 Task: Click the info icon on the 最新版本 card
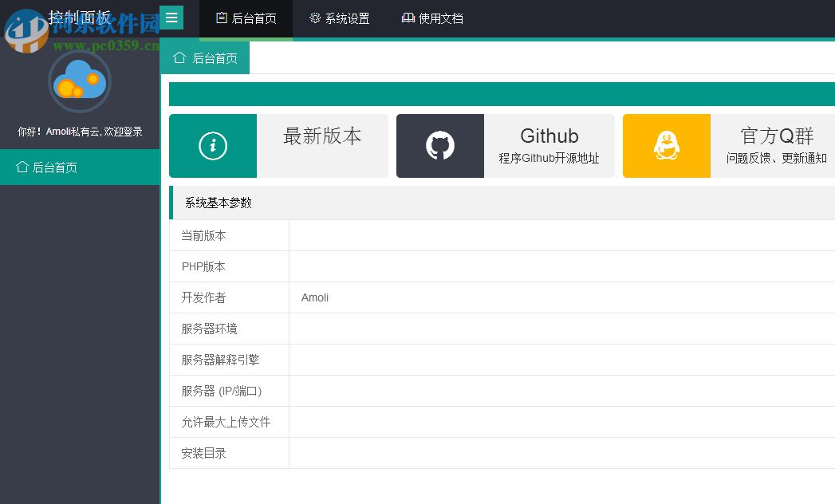click(212, 145)
